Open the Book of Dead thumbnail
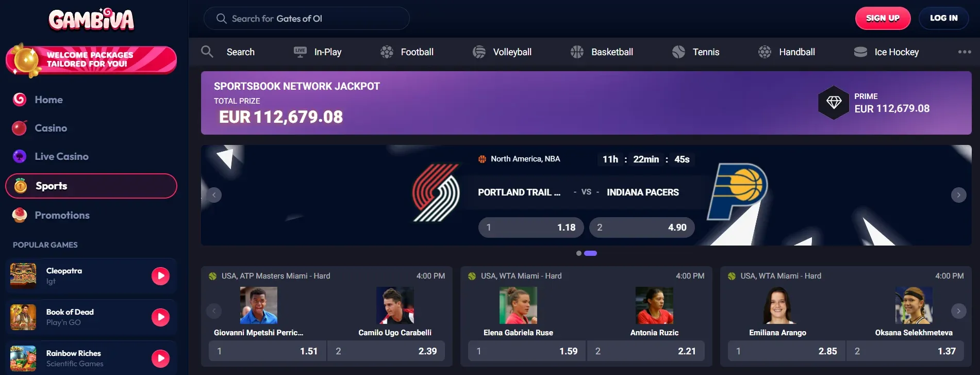This screenshot has width=980, height=375. click(x=23, y=317)
